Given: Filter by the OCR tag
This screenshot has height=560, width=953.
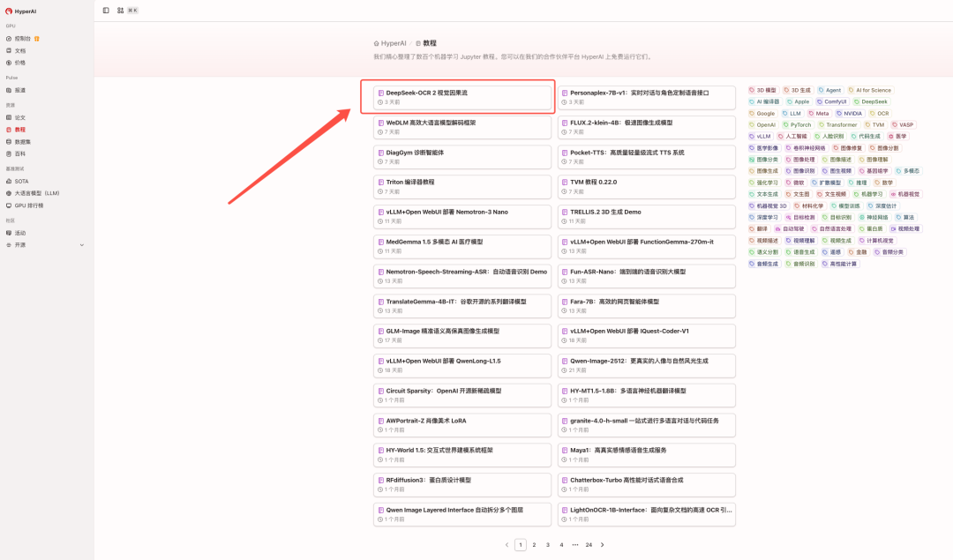Looking at the screenshot, I should [880, 113].
